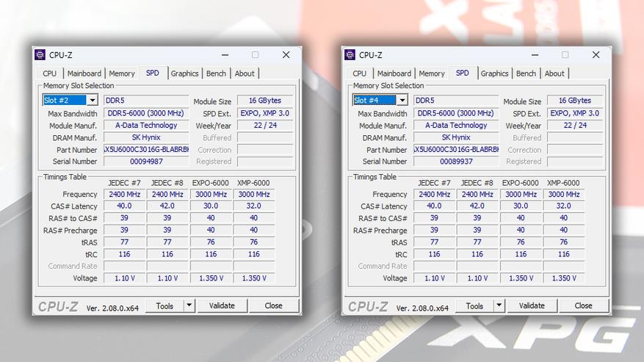Image resolution: width=644 pixels, height=362 pixels.
Task: Click the Tools button in left CPU-Z window
Action: (164, 305)
